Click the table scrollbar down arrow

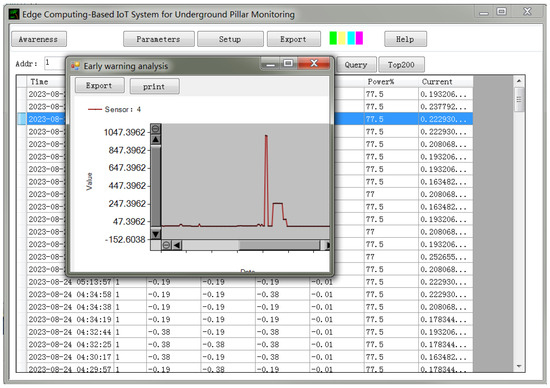(x=519, y=366)
